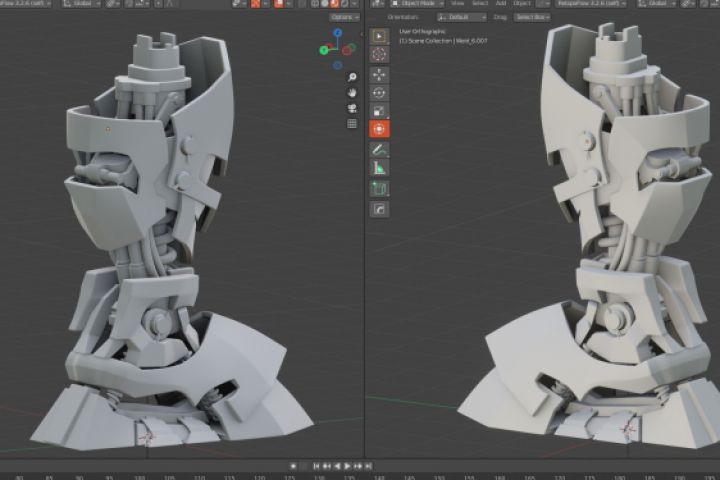Select the active orange Transform tool
720x480 pixels.
(379, 129)
